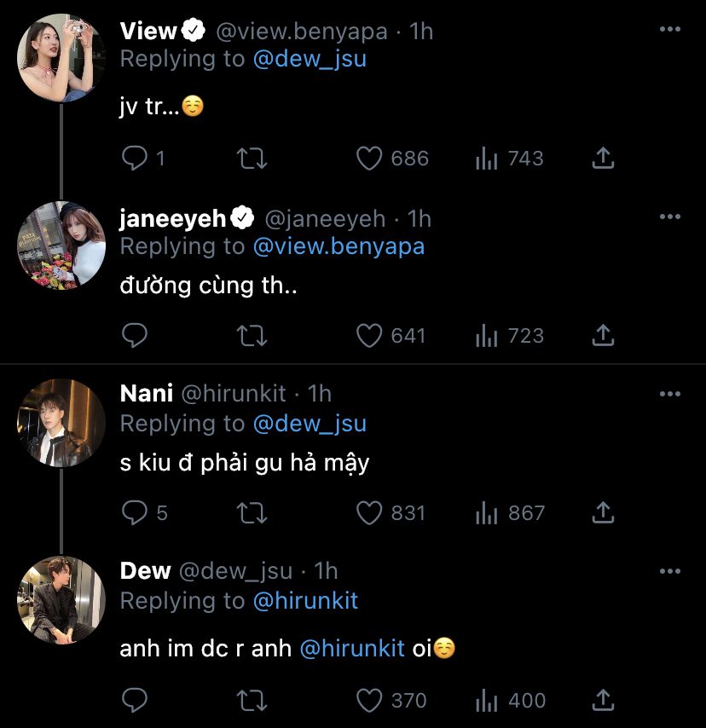
Task: Share View's tweet
Action: click(603, 159)
